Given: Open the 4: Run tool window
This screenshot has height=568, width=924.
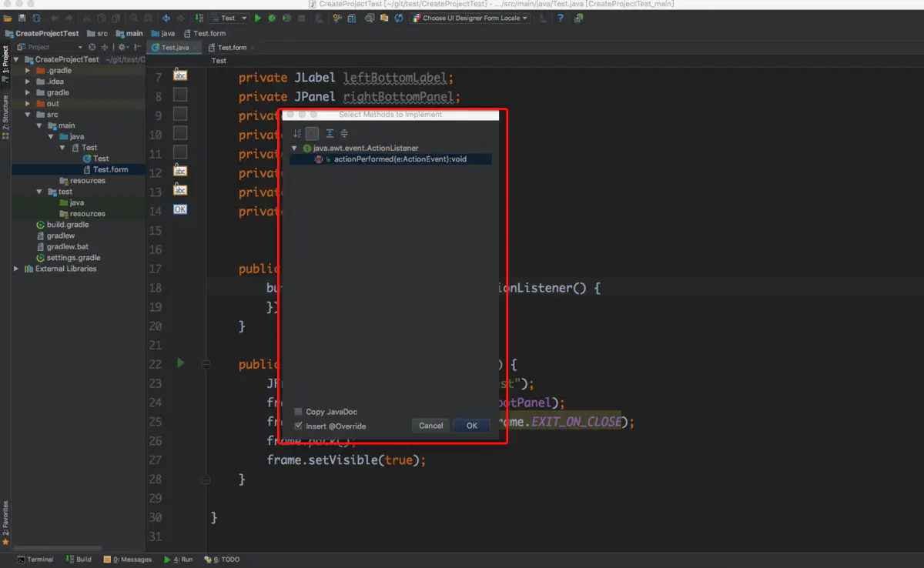Looking at the screenshot, I should 179,560.
